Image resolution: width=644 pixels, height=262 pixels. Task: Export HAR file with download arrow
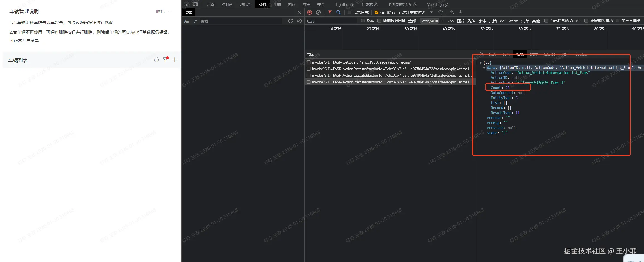click(461, 13)
